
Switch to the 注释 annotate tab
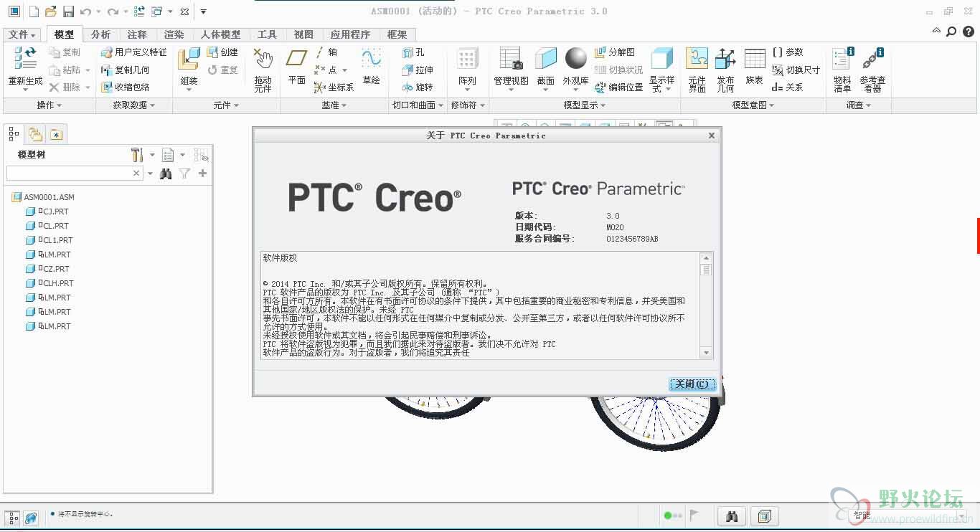point(137,34)
